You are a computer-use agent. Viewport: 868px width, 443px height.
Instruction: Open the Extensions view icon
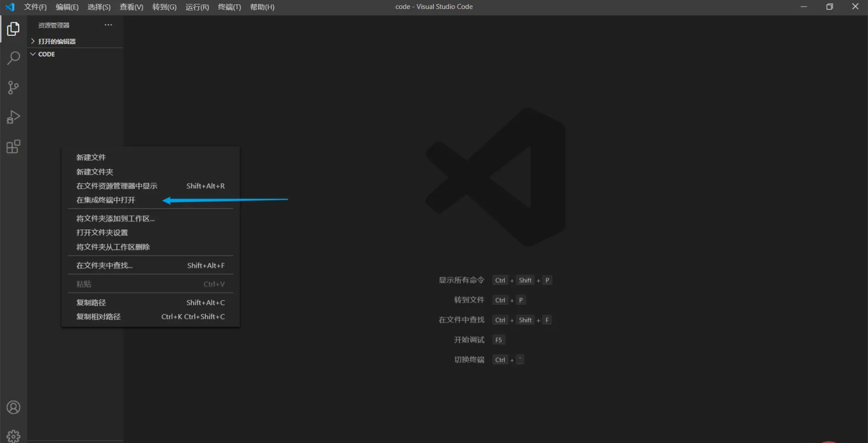point(13,147)
